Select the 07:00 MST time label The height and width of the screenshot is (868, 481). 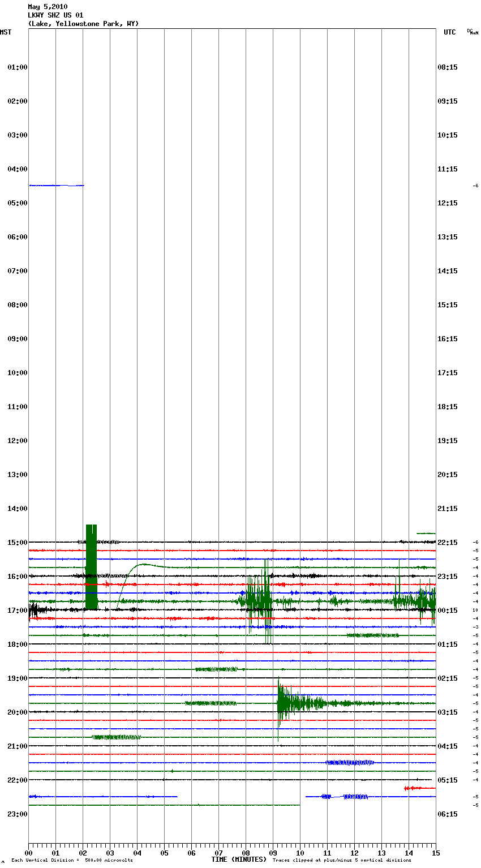point(18,271)
